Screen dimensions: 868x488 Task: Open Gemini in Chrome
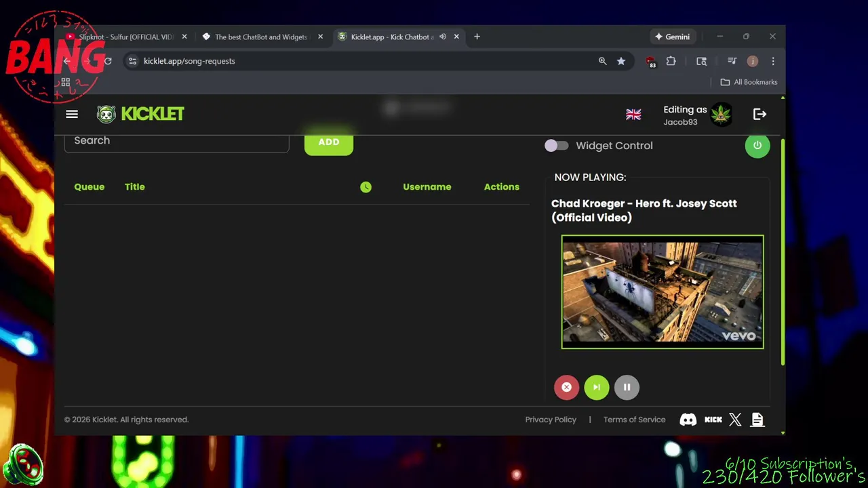tap(672, 37)
